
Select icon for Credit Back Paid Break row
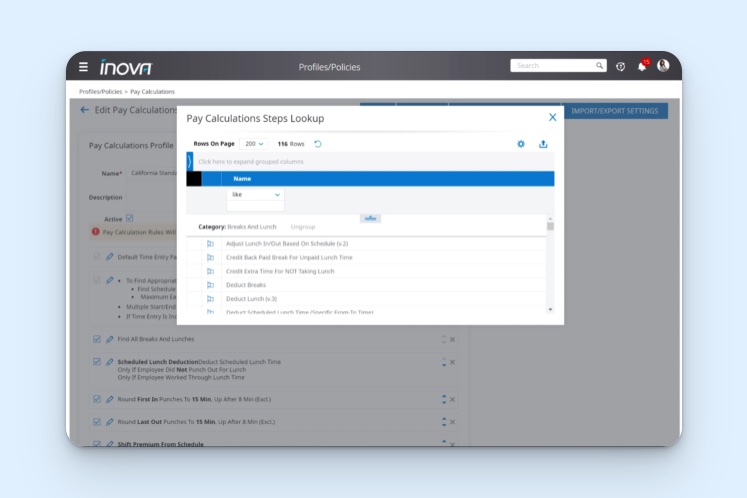[210, 257]
